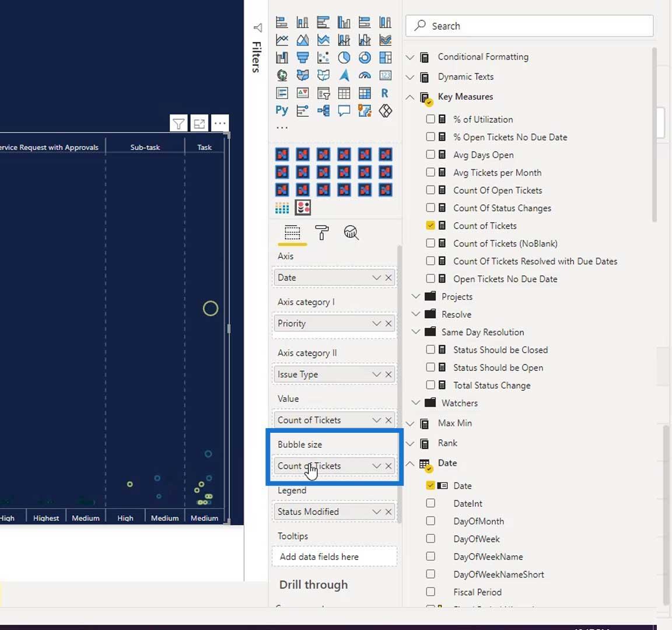The image size is (672, 630).
Task: Select the scatter chart visual
Action: click(x=323, y=57)
